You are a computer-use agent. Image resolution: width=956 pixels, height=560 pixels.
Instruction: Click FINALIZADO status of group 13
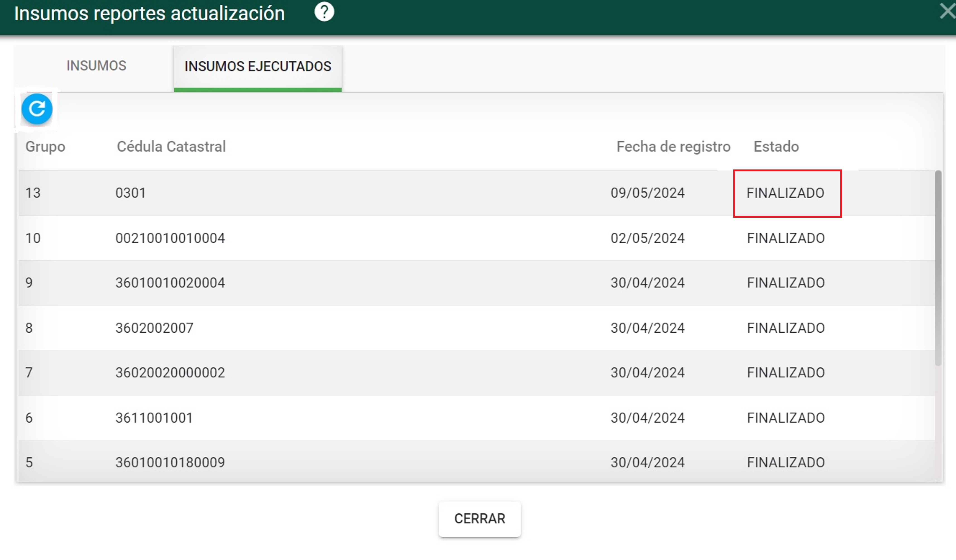785,193
